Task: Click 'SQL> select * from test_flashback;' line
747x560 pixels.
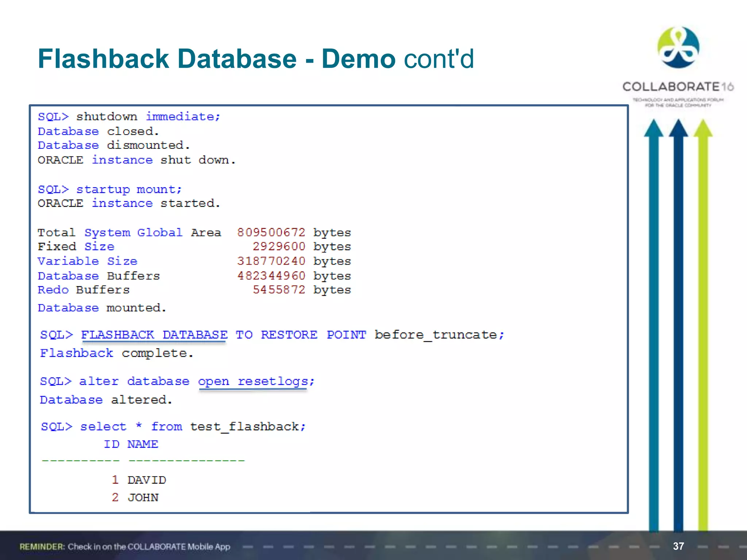Action: point(174,427)
